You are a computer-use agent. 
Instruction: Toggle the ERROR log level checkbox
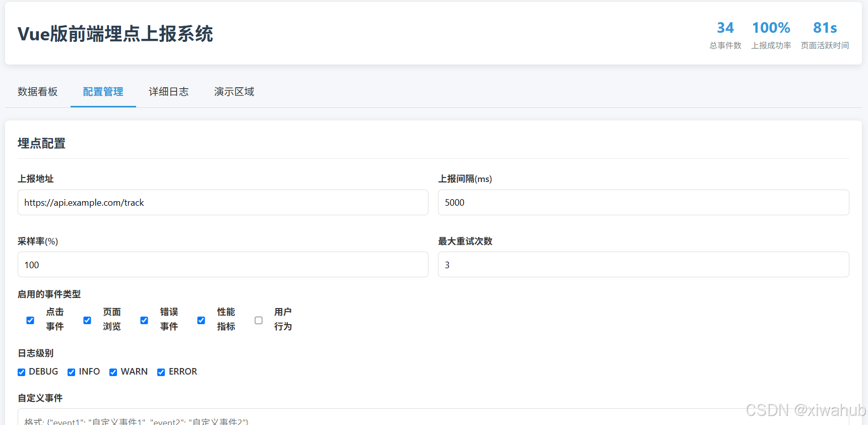tap(161, 372)
